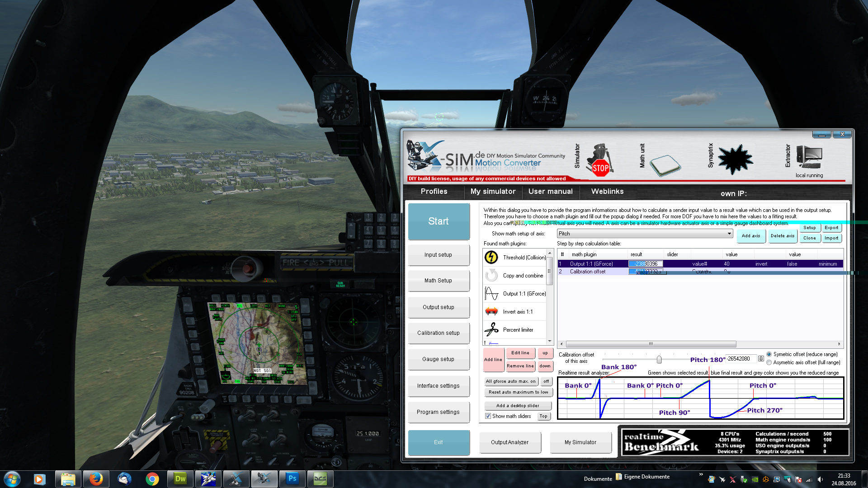Image resolution: width=868 pixels, height=488 pixels.
Task: Open the Math unit chip icon
Action: pos(665,164)
